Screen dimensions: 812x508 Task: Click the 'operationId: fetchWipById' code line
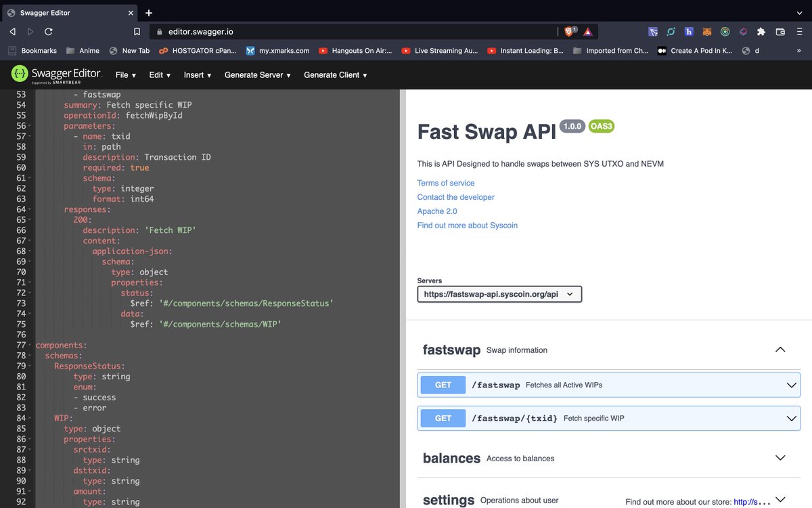[x=123, y=115]
